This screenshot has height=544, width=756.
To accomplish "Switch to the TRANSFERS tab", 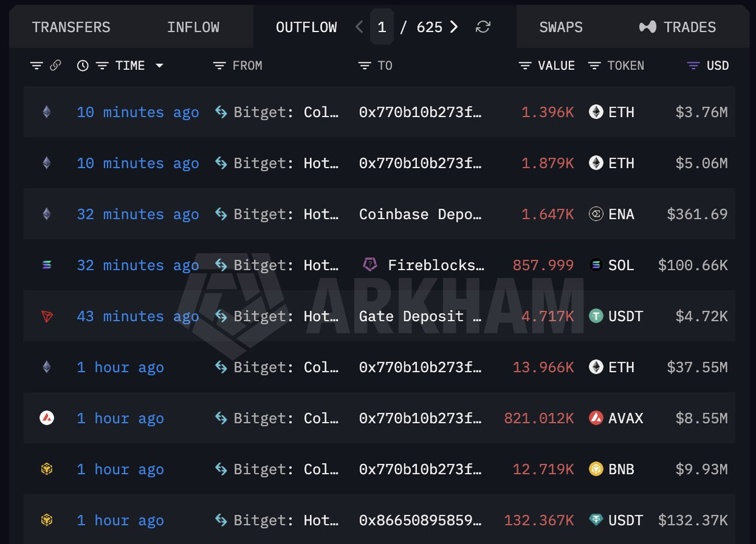I will (x=71, y=27).
